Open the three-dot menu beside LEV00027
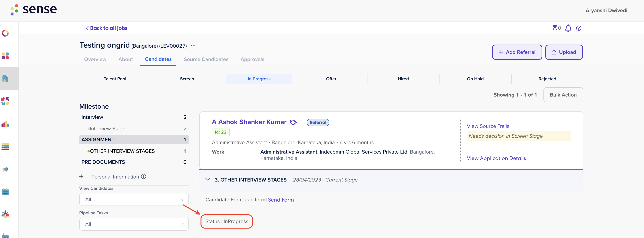Viewport: 644px width, 238px height. pyautogui.click(x=193, y=46)
